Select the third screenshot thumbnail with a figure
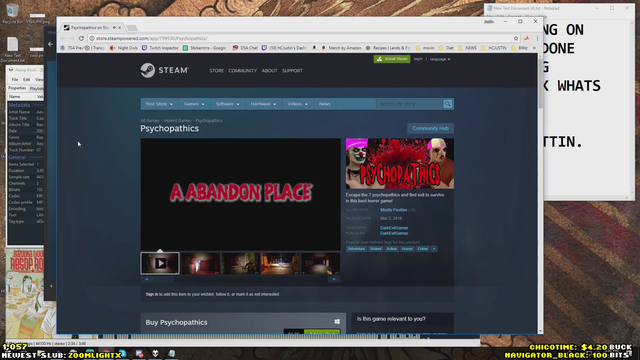The width and height of the screenshot is (640, 360). (x=240, y=263)
